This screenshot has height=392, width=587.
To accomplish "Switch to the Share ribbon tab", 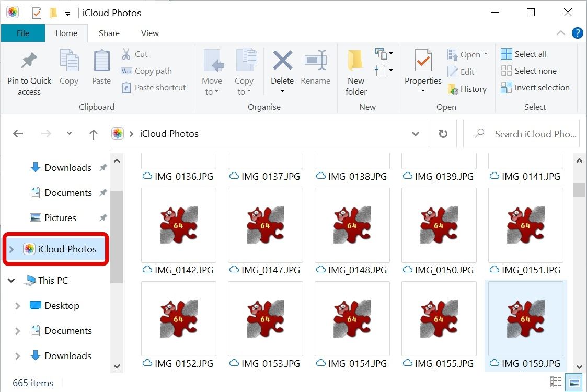I will click(x=109, y=33).
